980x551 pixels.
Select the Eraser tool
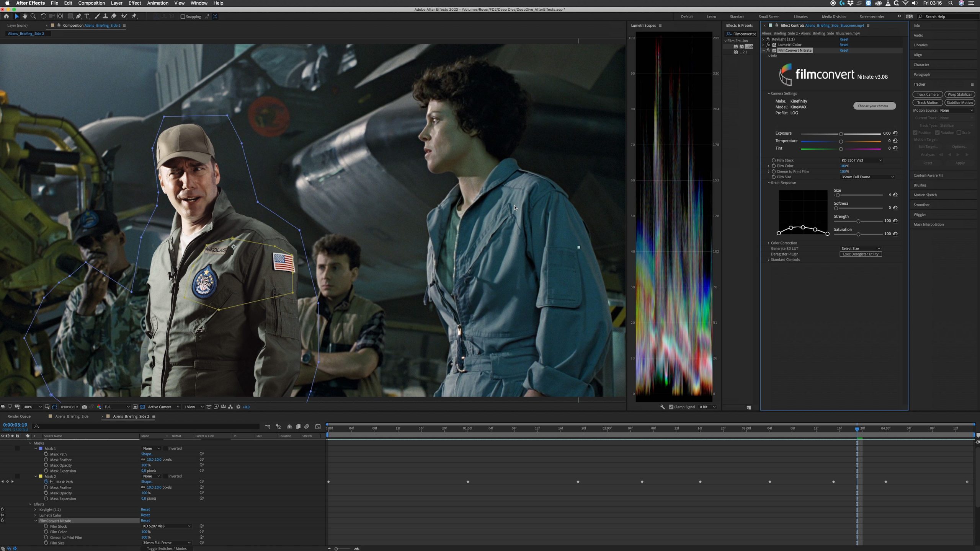point(114,16)
